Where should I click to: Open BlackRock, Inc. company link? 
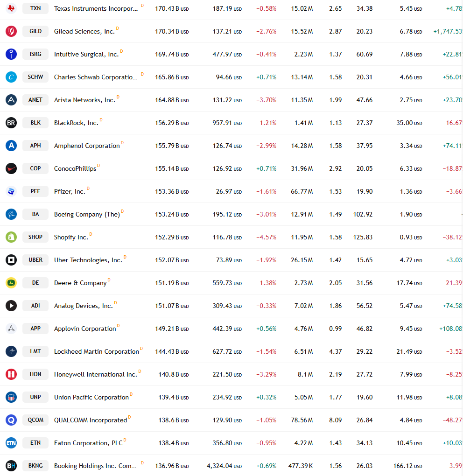point(76,123)
